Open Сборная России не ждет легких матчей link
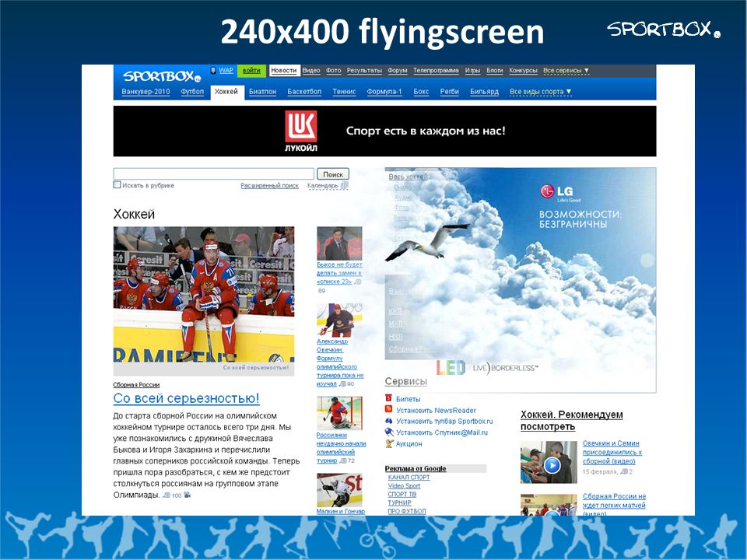747x560 pixels. [614, 506]
